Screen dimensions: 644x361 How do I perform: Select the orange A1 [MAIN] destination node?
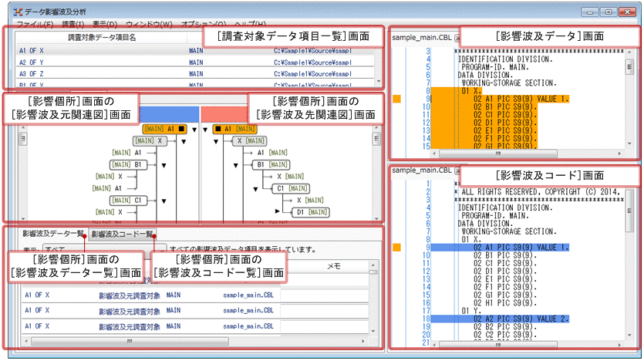click(234, 129)
